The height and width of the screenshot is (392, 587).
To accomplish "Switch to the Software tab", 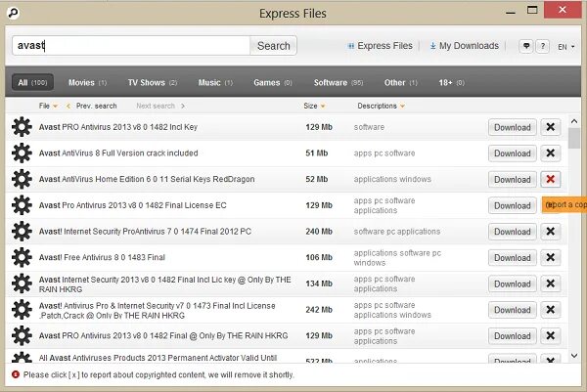I will click(x=339, y=82).
